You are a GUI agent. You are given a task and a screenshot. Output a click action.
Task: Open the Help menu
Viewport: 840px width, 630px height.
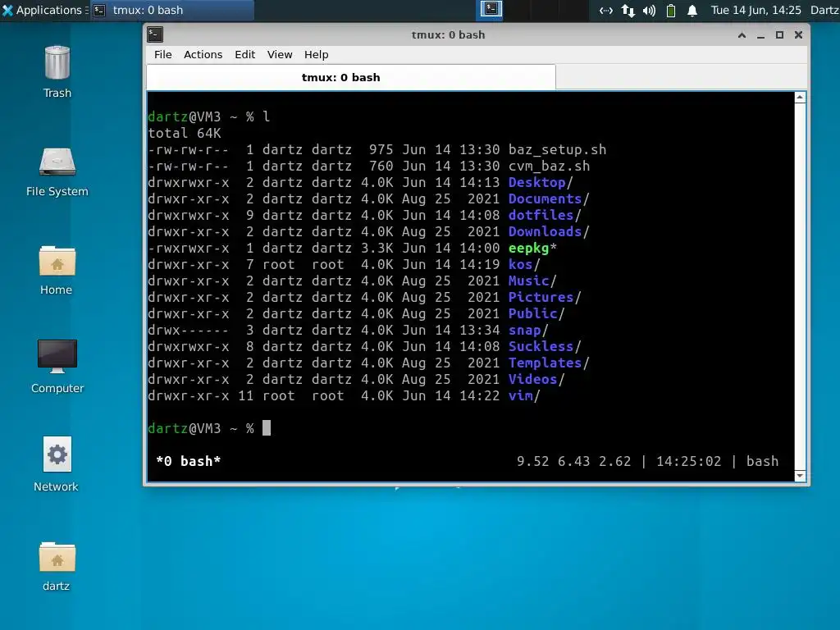[x=316, y=55]
